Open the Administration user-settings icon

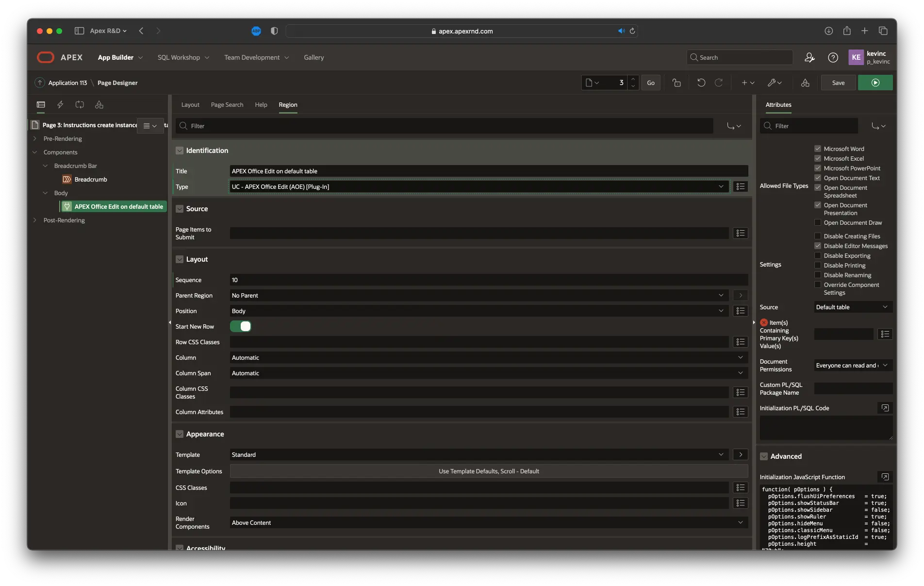point(809,57)
